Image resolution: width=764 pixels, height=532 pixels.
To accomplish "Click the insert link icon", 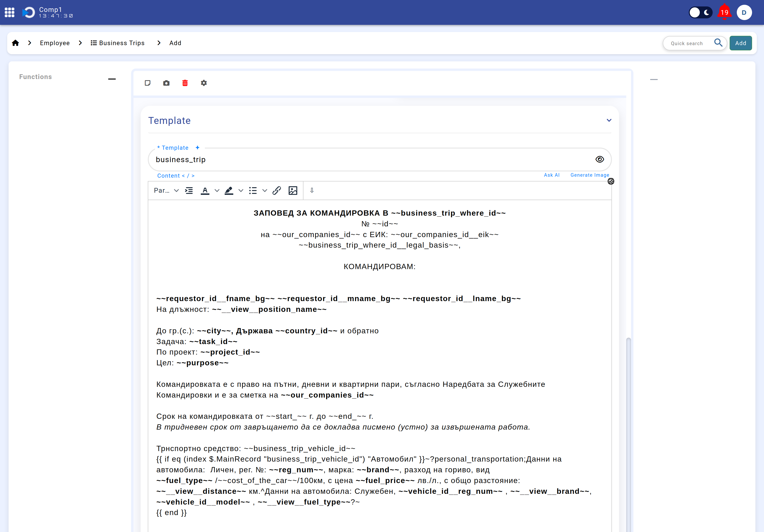I will tap(277, 190).
